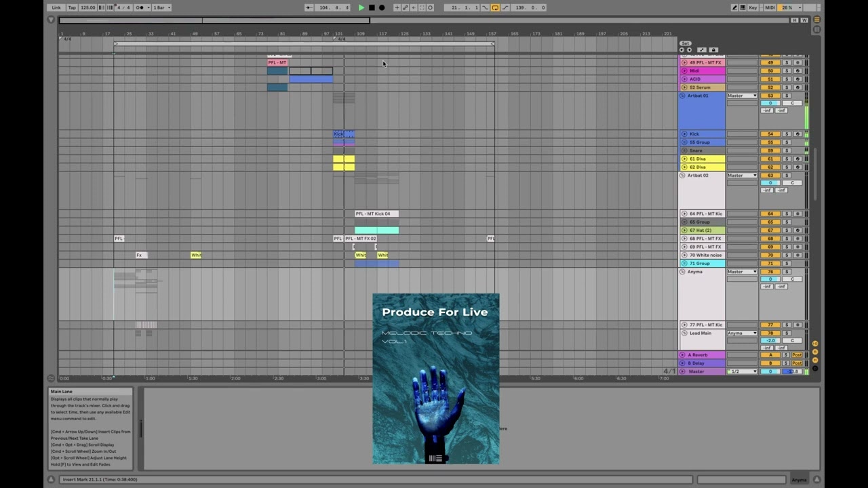Toggle Mixer section M button
This screenshot has height=488, width=868.
point(815,361)
